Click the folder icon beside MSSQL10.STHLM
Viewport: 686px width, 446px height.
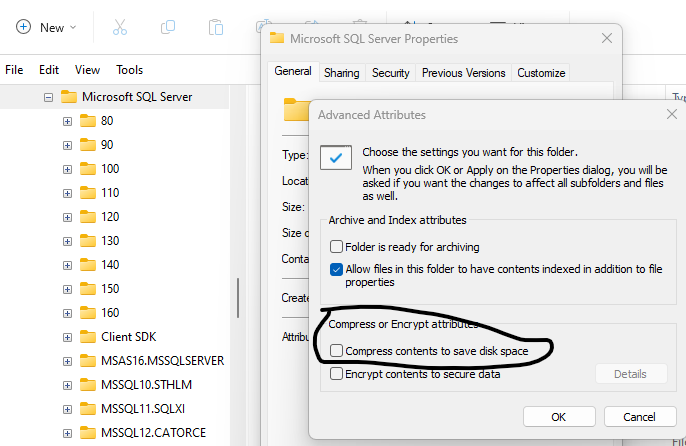point(88,385)
